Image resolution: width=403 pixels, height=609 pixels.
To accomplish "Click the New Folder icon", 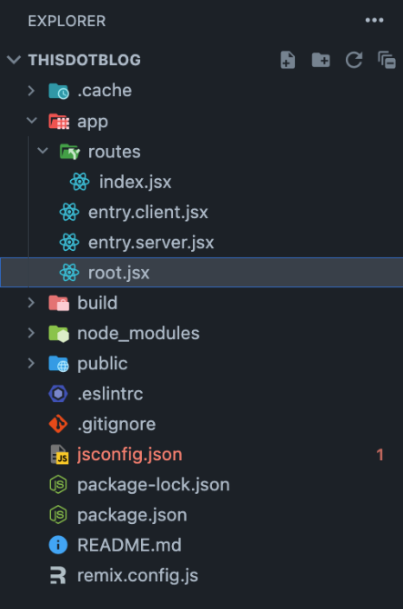I will tap(321, 60).
